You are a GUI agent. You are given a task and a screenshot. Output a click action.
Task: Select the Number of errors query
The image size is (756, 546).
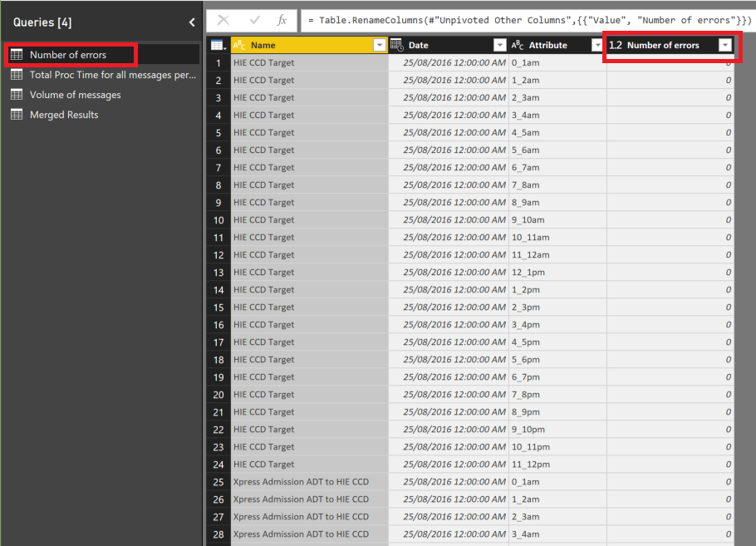[x=68, y=55]
